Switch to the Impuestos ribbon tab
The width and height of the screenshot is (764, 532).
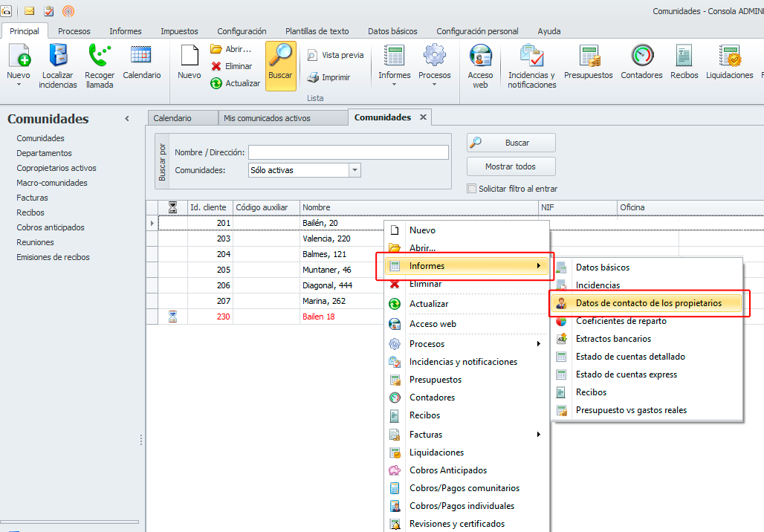pos(179,31)
